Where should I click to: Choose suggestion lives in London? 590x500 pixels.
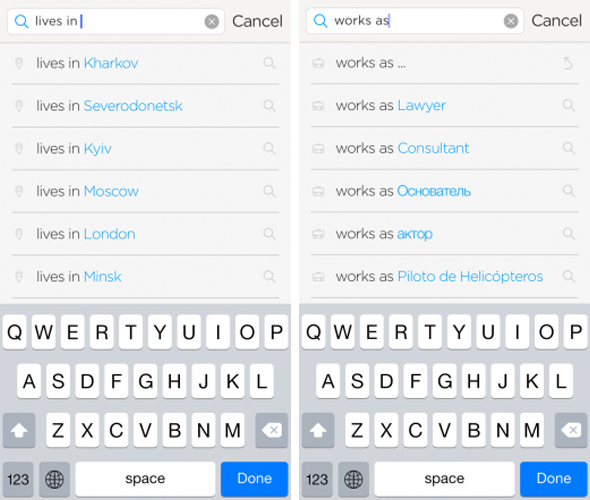coord(145,234)
